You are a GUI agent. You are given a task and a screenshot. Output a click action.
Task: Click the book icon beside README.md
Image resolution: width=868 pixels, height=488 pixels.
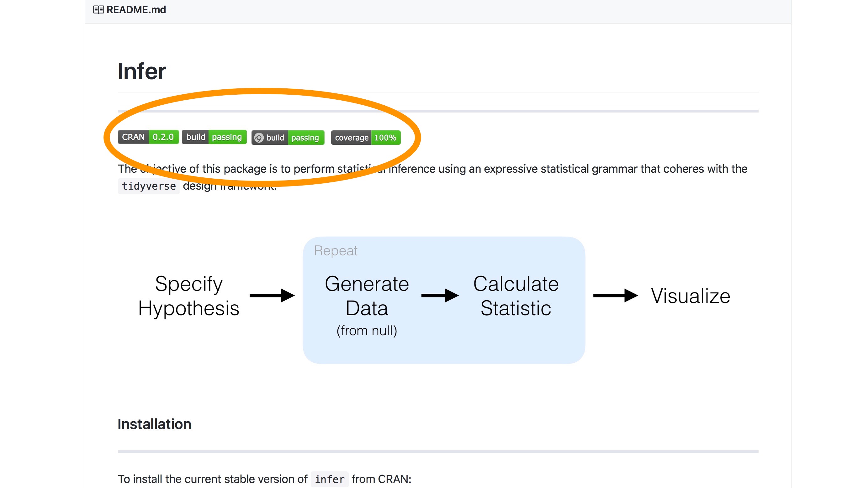pos(98,10)
